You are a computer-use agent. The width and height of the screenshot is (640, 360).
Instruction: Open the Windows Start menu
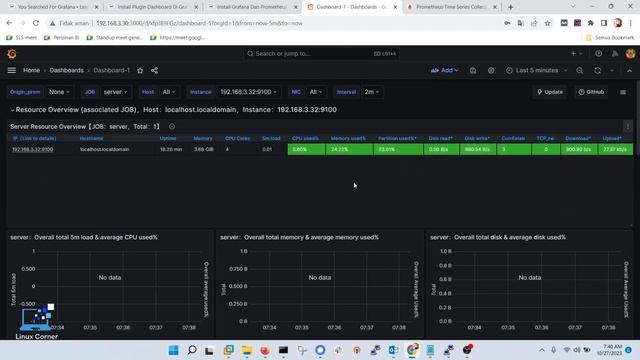pos(173,350)
